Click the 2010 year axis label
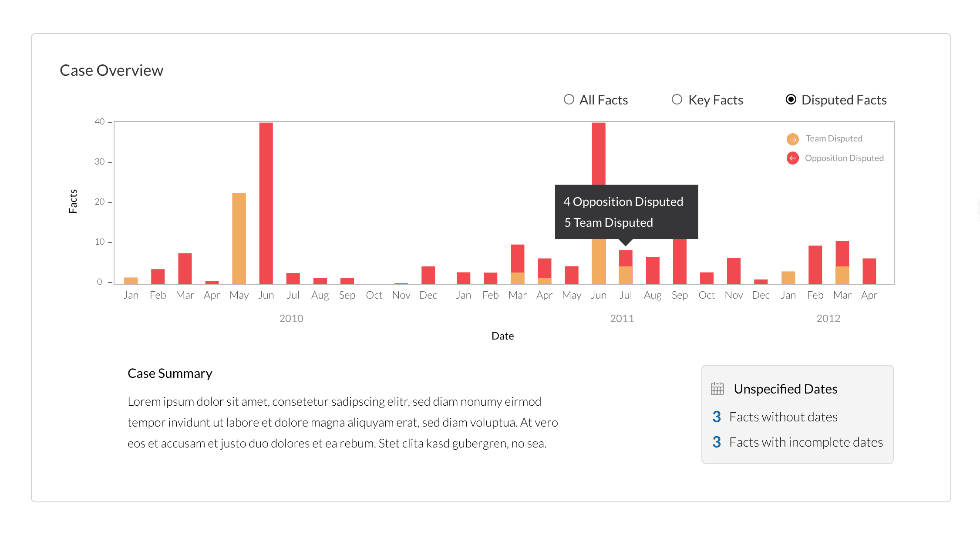Viewport: 980px width, 535px height. click(291, 319)
